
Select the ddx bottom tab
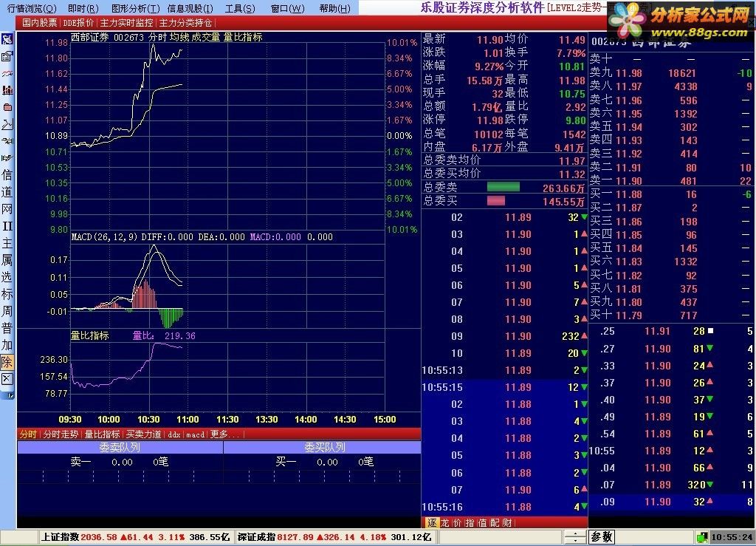click(x=173, y=434)
